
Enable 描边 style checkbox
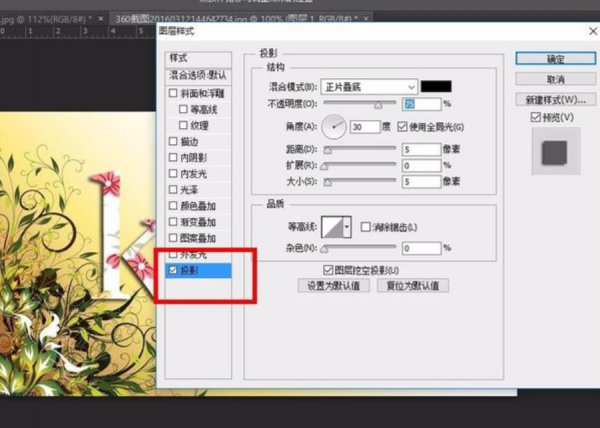click(x=173, y=142)
